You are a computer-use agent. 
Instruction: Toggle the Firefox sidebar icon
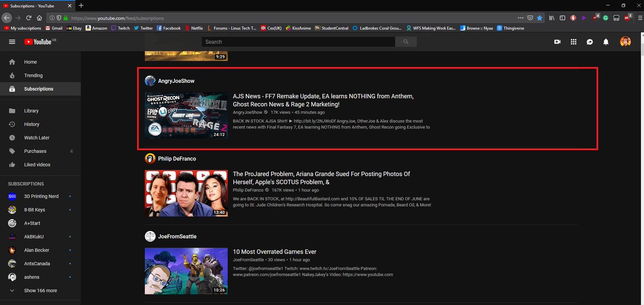tap(562, 18)
